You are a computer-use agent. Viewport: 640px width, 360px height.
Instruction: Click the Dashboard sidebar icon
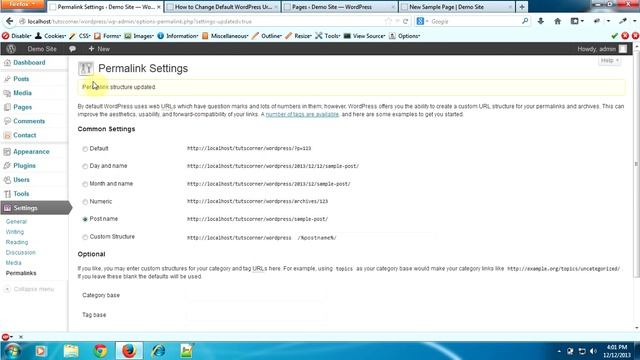coord(7,63)
